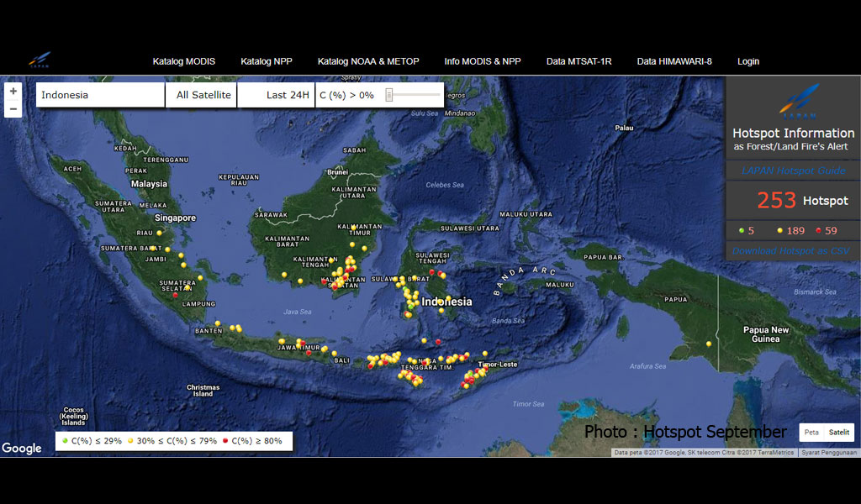Screen dimensions: 861x504
Task: Click the green legend dot for C(%) ≤ 29%
Action: [x=66, y=440]
